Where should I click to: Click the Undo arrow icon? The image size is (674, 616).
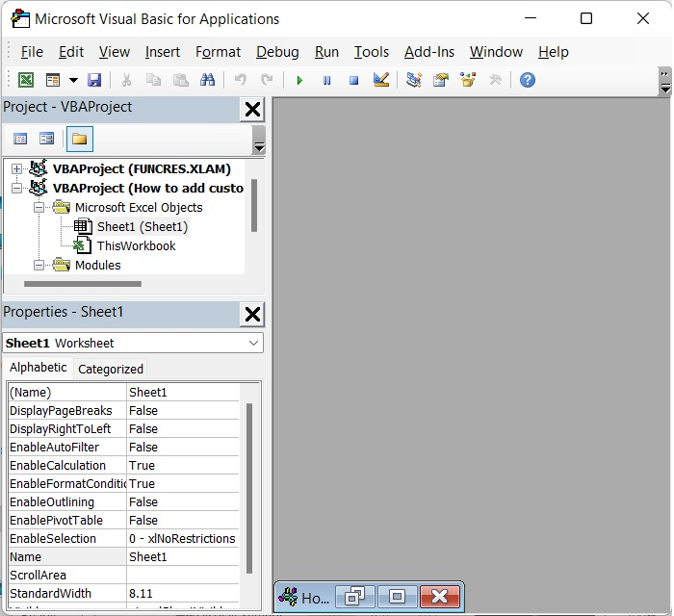tap(241, 80)
